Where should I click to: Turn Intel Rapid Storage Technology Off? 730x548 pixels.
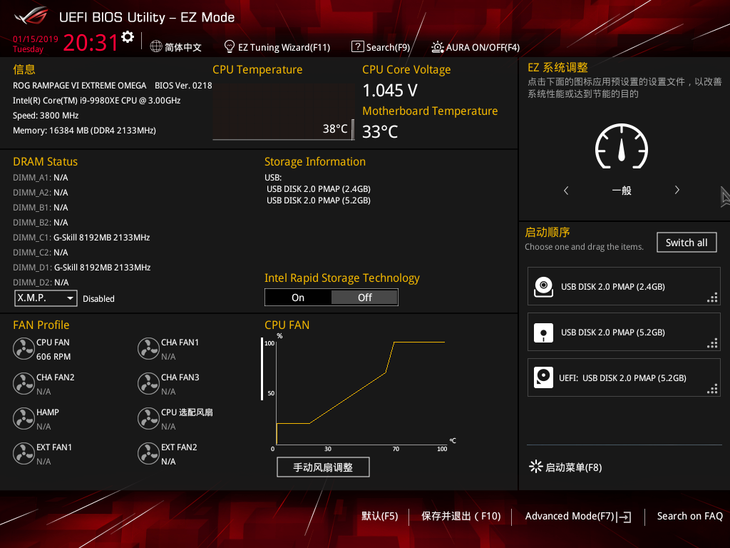pyautogui.click(x=365, y=298)
